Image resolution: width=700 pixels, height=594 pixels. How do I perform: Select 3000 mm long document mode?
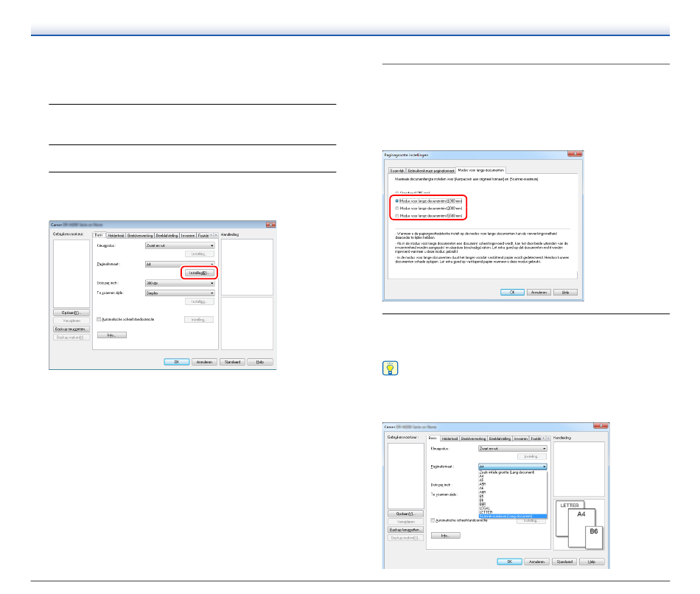click(397, 209)
